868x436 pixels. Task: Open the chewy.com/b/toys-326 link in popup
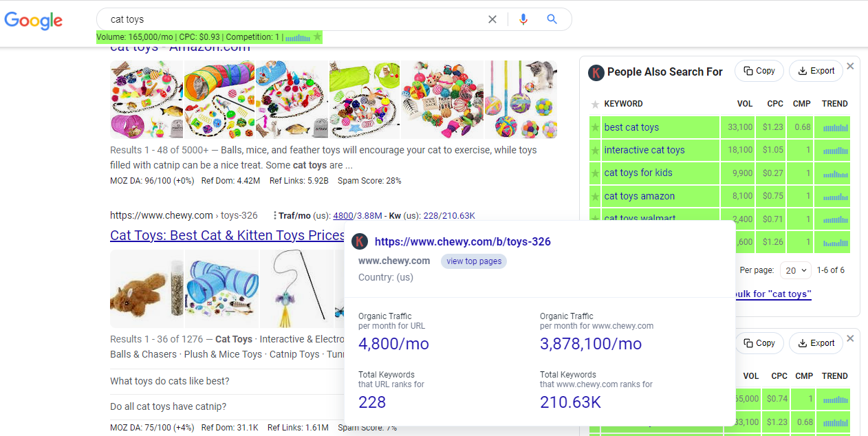pyautogui.click(x=462, y=241)
